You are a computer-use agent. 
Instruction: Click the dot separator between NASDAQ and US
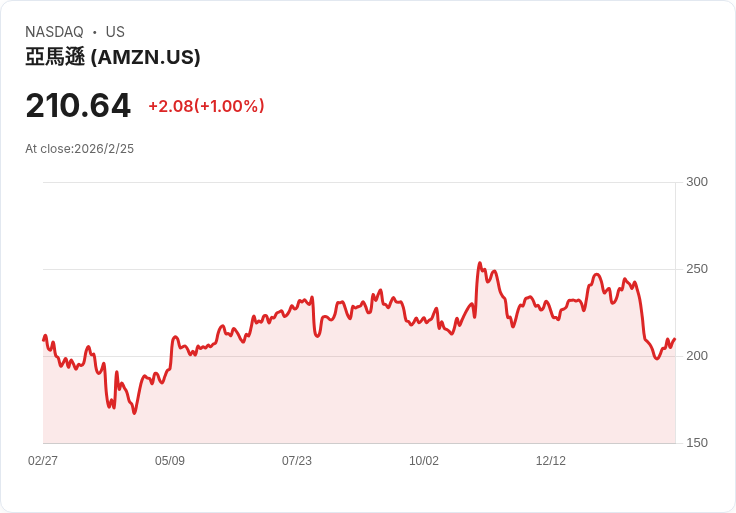[x=95, y=32]
